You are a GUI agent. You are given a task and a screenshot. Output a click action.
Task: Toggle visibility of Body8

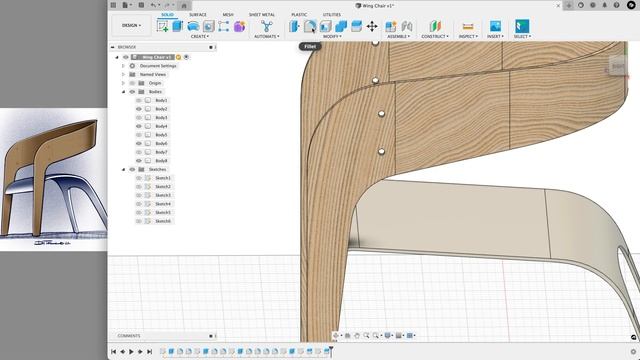click(139, 161)
